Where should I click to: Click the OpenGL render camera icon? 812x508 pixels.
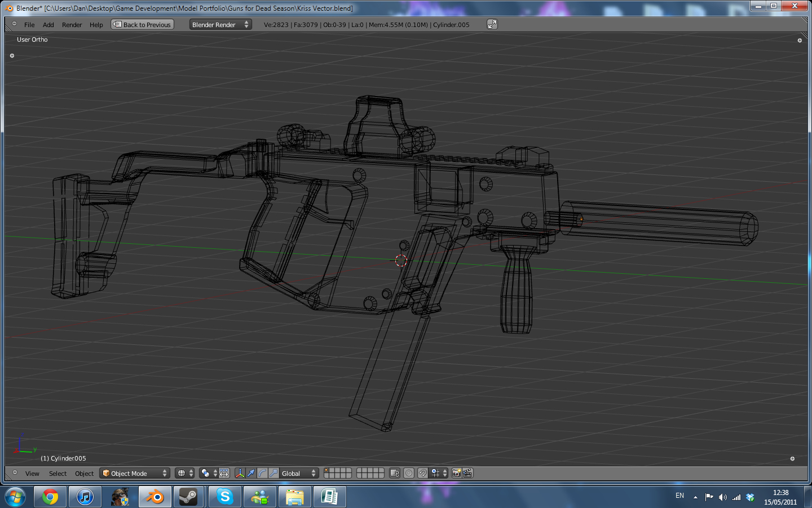456,474
